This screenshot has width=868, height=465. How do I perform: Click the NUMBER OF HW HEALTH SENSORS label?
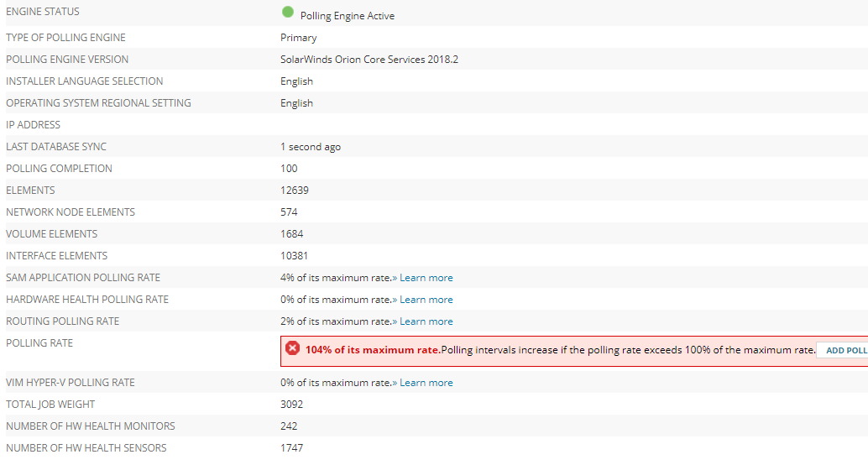pos(86,448)
